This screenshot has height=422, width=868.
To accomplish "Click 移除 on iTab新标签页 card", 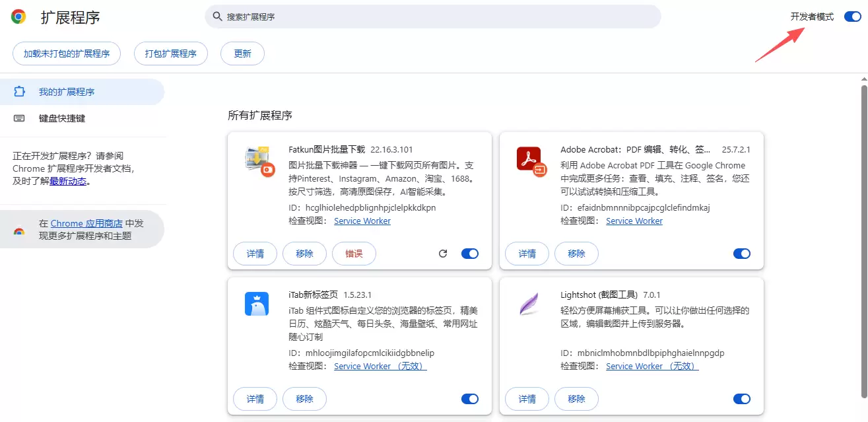I will tap(305, 399).
